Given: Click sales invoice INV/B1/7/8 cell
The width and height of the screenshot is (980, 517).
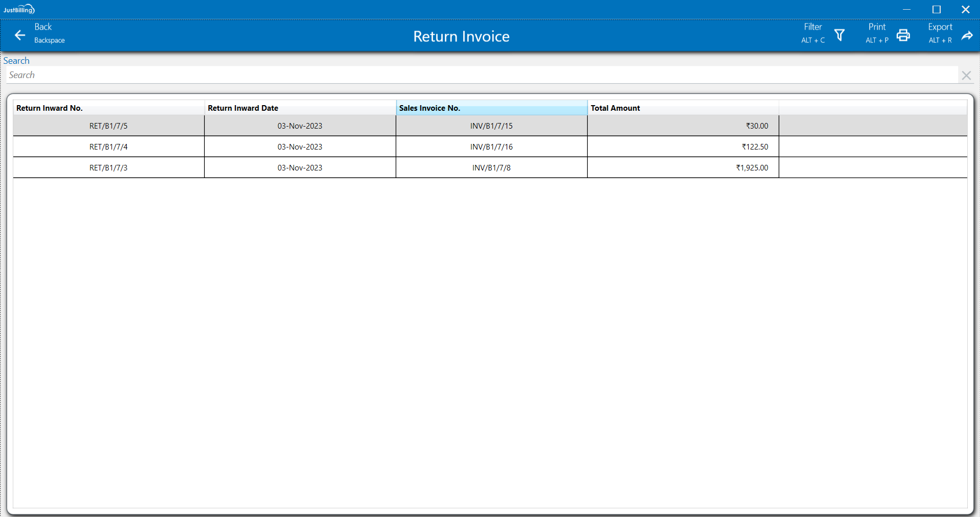Looking at the screenshot, I should pos(491,168).
